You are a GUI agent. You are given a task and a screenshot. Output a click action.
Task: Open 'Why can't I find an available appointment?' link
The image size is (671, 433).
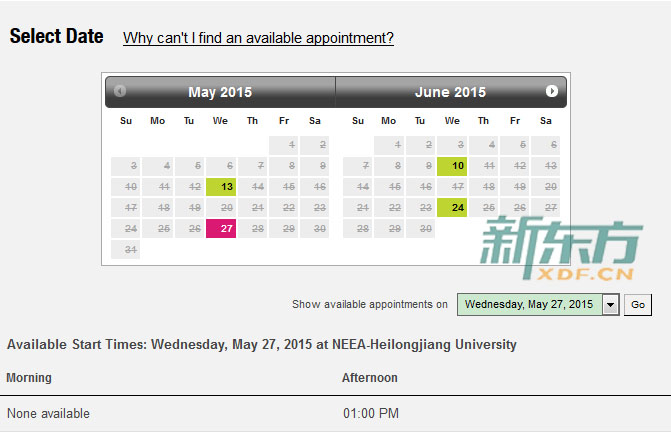(x=258, y=38)
